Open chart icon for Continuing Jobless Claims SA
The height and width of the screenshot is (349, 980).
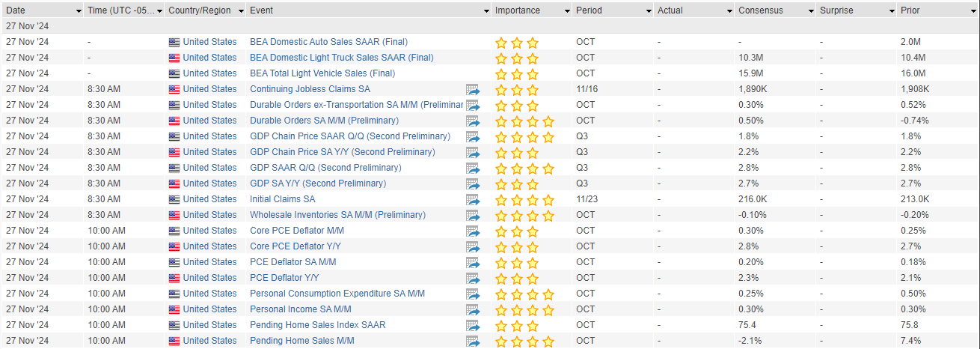(x=472, y=90)
